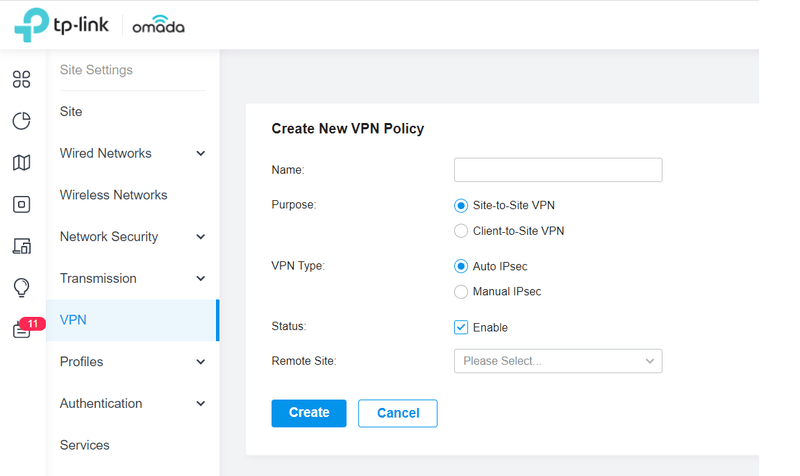This screenshot has height=476, width=800.
Task: Click the Create button
Action: click(x=308, y=413)
